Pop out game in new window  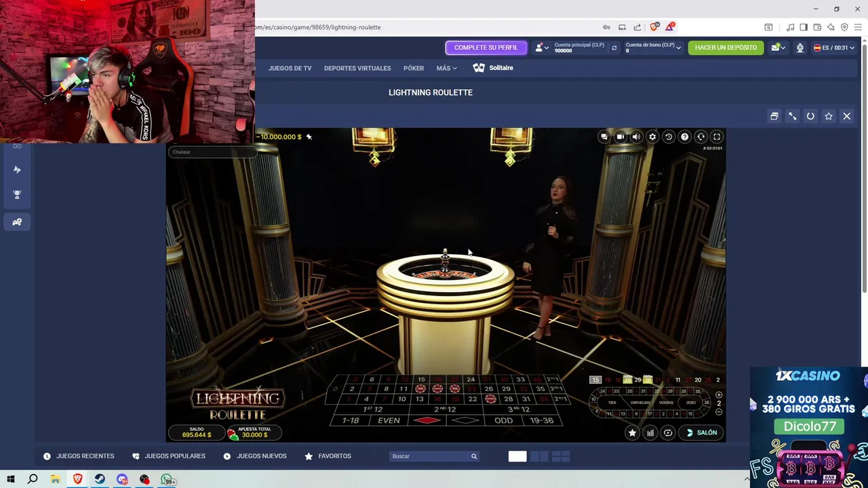click(774, 116)
